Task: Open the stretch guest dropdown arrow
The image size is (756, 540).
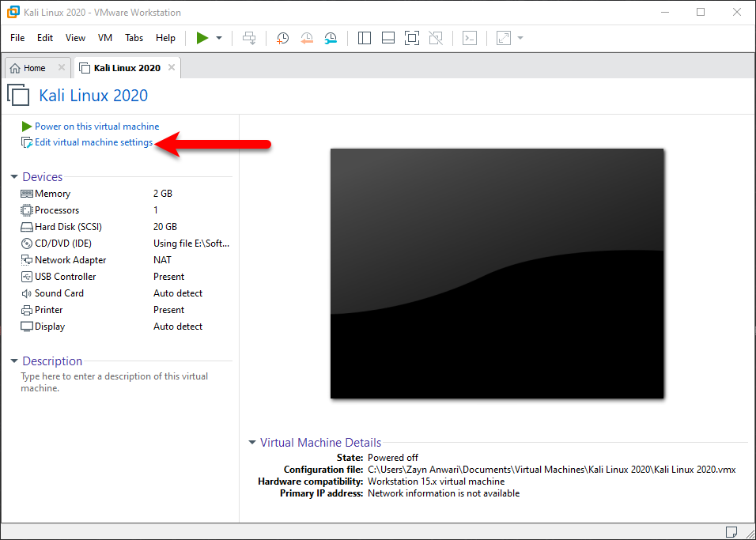Action: click(x=520, y=38)
